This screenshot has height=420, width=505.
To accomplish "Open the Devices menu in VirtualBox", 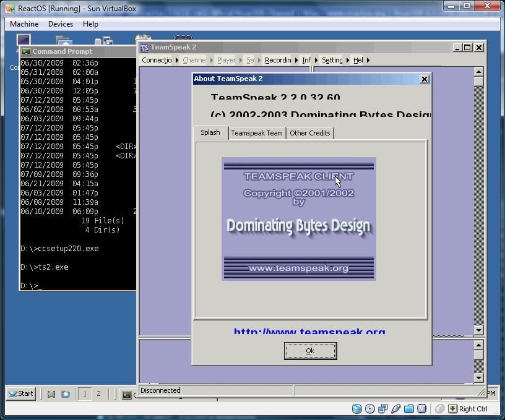I will pyautogui.click(x=61, y=24).
